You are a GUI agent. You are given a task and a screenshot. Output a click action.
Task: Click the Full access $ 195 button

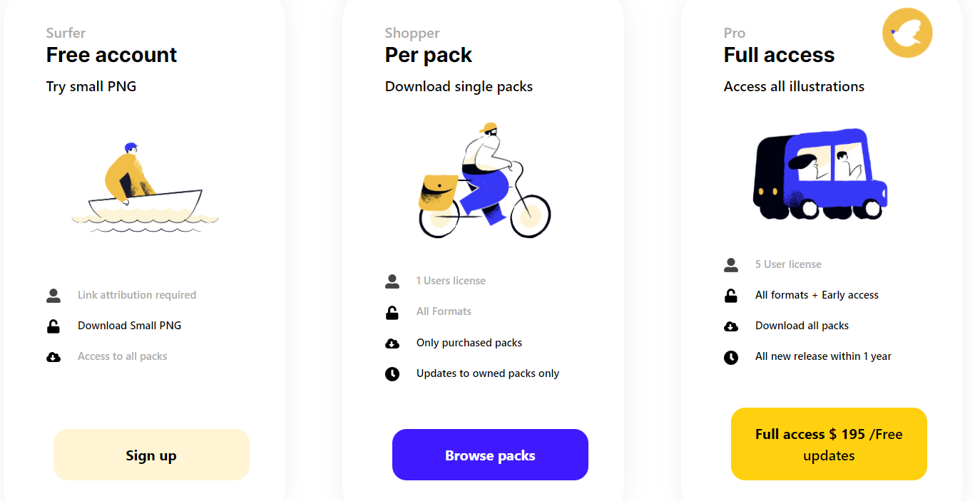[x=829, y=444]
